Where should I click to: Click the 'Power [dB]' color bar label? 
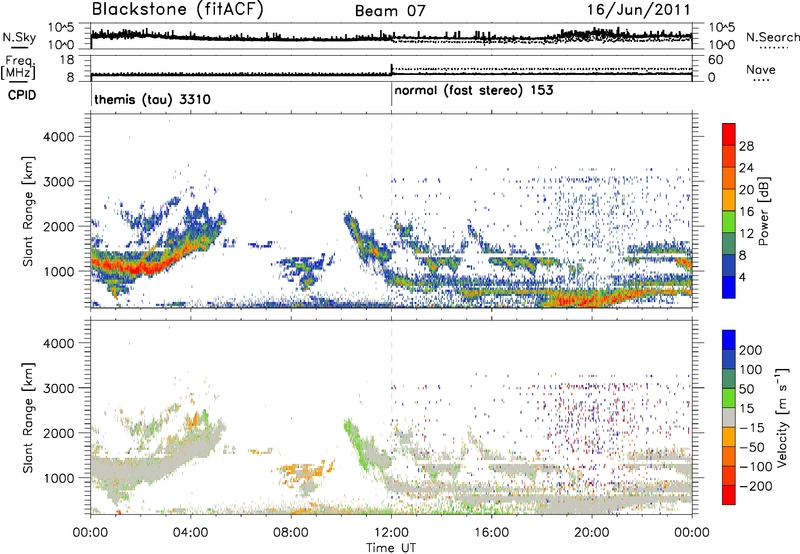pyautogui.click(x=763, y=211)
